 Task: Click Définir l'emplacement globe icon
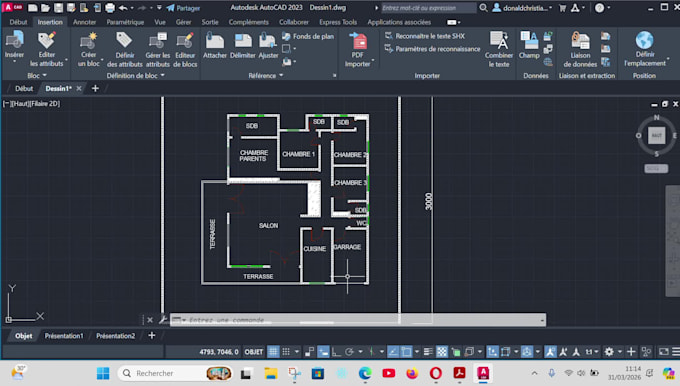(644, 40)
